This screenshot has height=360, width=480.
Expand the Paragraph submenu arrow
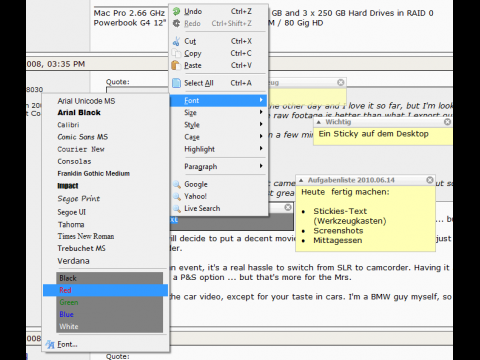pos(261,166)
